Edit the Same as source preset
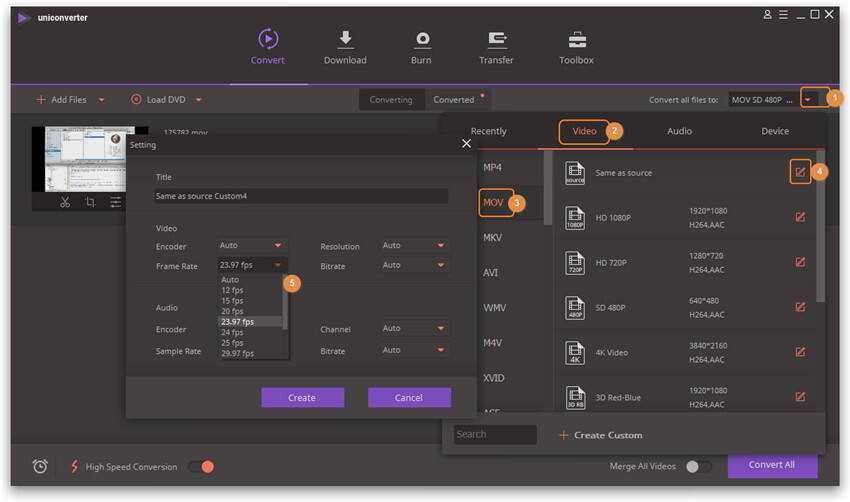This screenshot has height=502, width=850. pyautogui.click(x=800, y=172)
